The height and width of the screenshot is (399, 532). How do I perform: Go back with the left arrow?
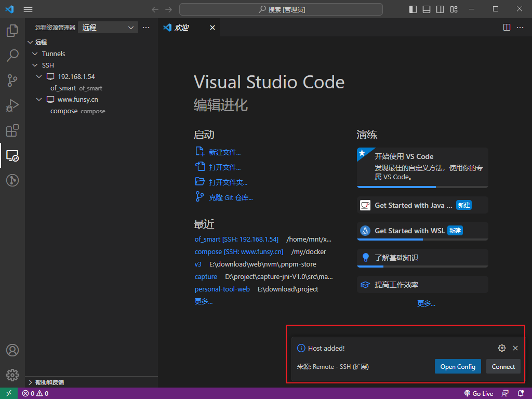click(155, 9)
